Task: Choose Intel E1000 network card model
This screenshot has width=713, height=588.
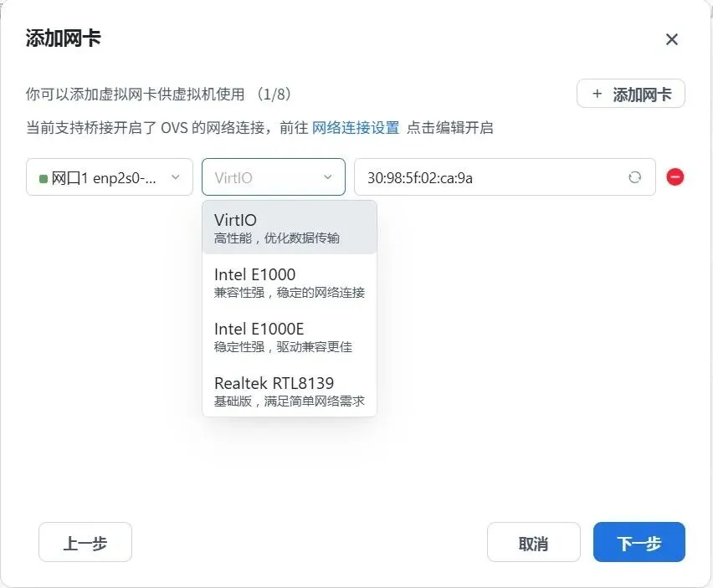Action: (x=290, y=282)
